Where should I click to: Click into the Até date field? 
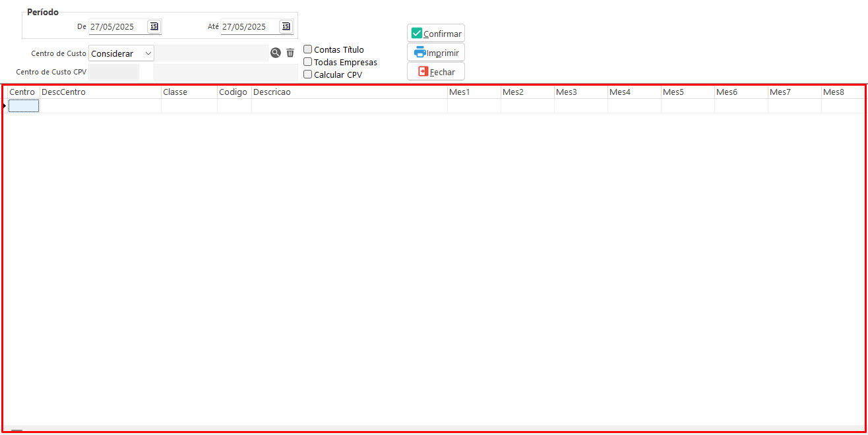point(248,27)
